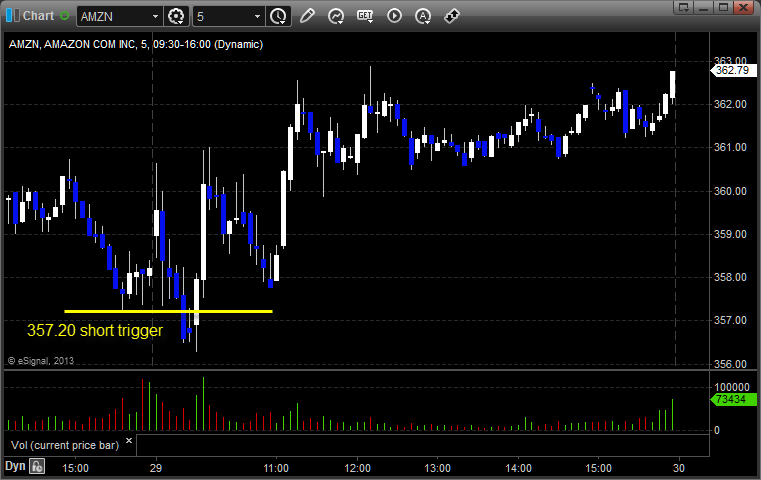Click the bar replay play button
Screen dimensions: 761x480
click(x=394, y=16)
